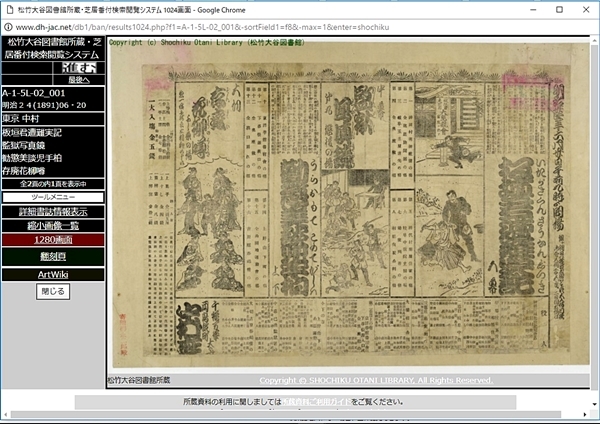Click the Chrome page favicon in title bar
The width and height of the screenshot is (600, 424).
[x=9, y=7]
